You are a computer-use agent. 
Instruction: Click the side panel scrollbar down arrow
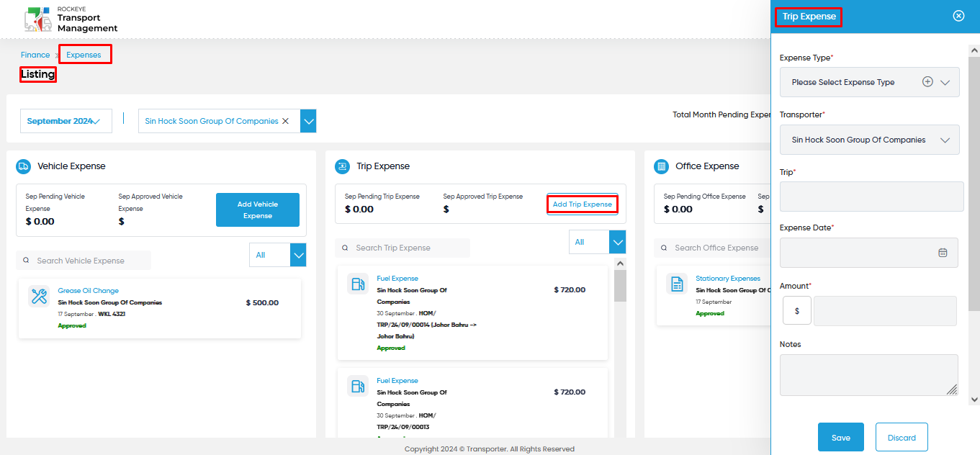pos(974,400)
